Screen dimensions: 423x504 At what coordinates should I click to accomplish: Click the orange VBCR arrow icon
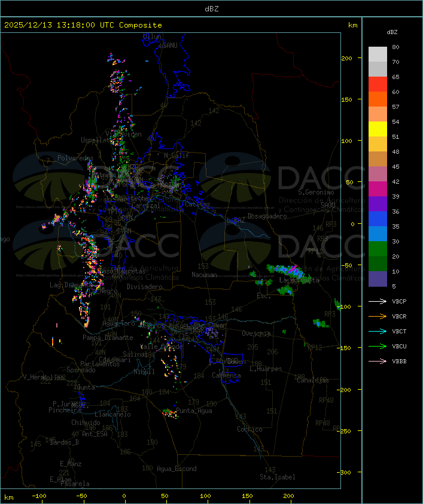point(378,316)
